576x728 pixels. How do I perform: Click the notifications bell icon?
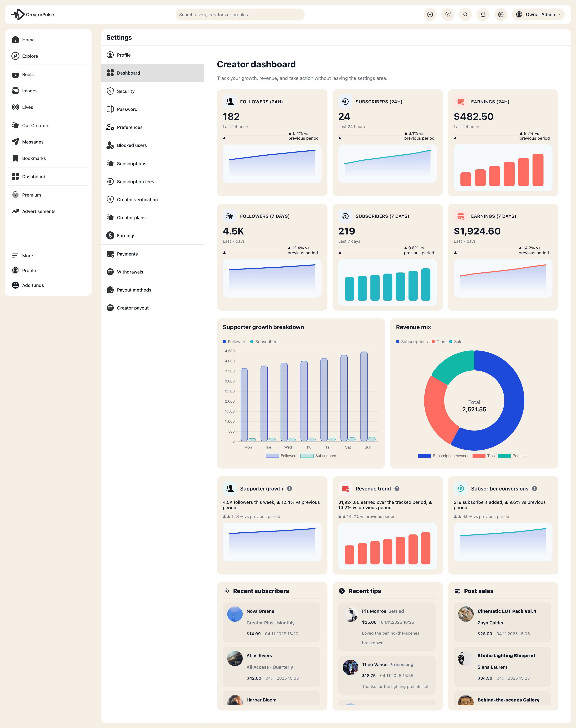click(x=483, y=14)
